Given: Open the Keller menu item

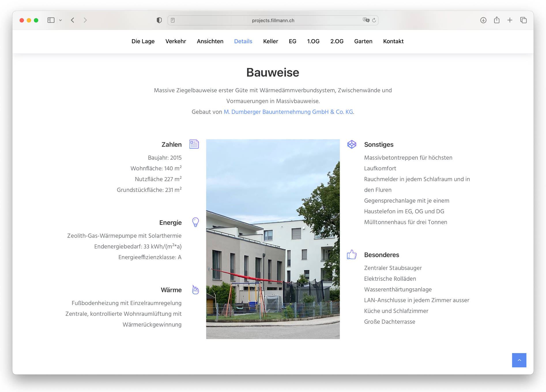Looking at the screenshot, I should point(270,41).
